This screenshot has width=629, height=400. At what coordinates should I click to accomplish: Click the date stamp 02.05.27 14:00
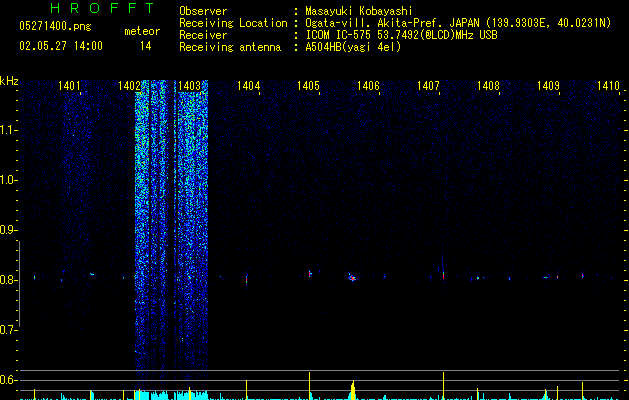coord(61,46)
